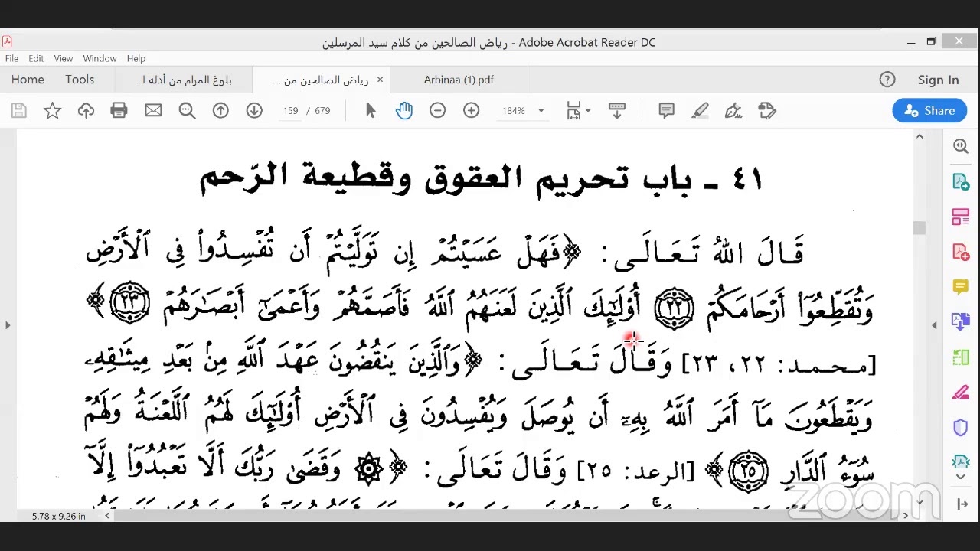
Task: Click the page size text 5.78 x 9.26 in
Action: click(x=59, y=517)
